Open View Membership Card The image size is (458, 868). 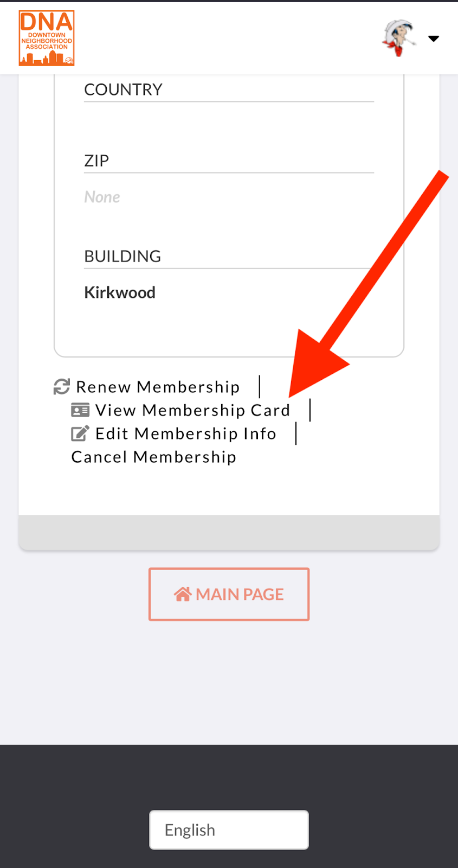(193, 410)
